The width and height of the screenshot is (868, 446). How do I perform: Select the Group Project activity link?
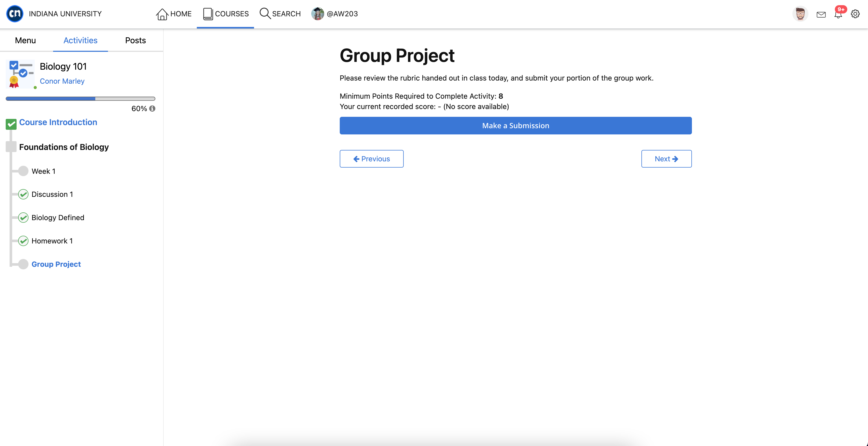(56, 264)
